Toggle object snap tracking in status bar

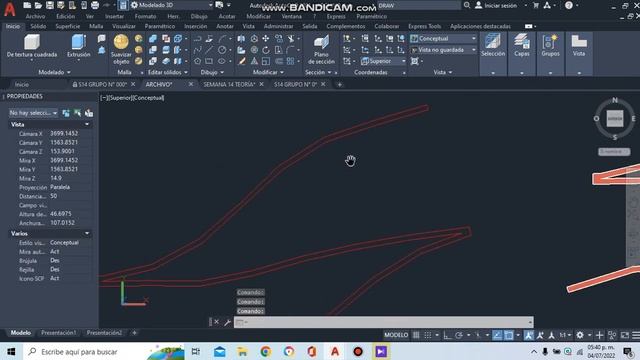497,335
